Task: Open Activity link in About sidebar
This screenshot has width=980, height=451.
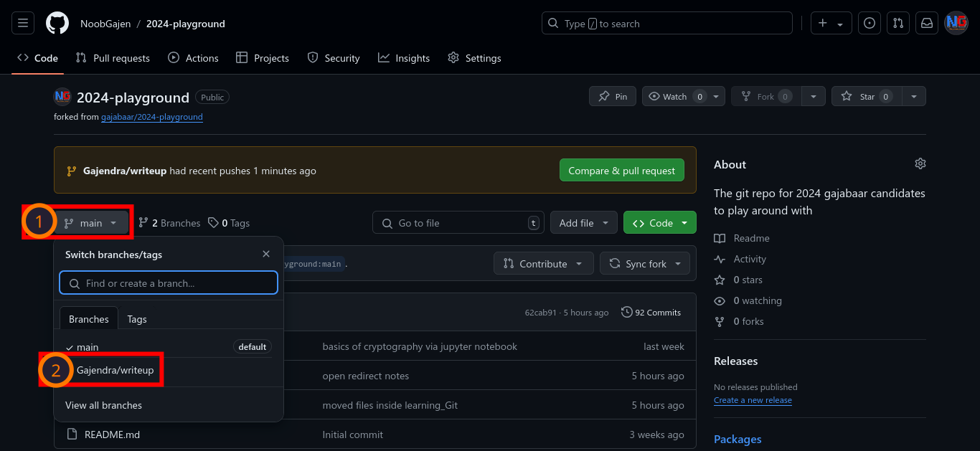Action: click(740, 259)
